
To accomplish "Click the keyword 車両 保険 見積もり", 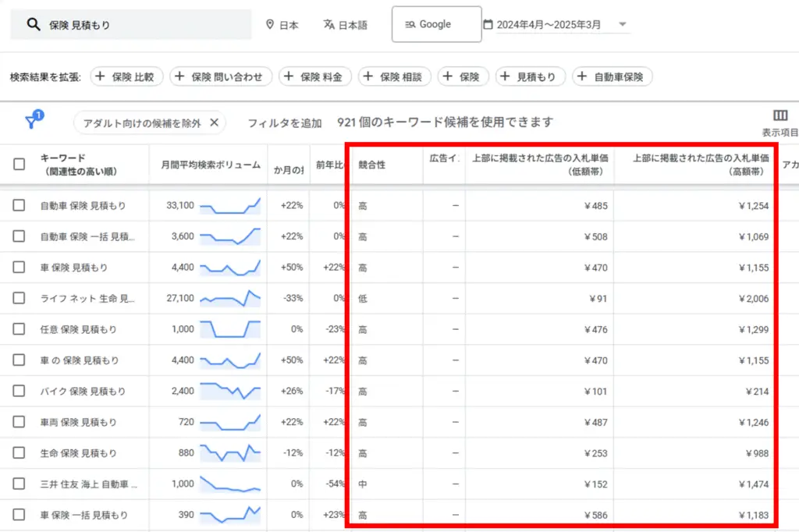I will click(x=79, y=423).
